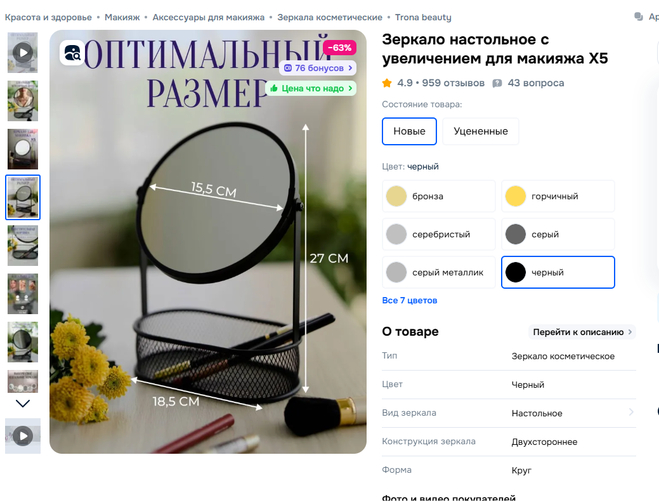Select the Уцененные condition option
Viewport: 659px width, 502px height.
pyautogui.click(x=480, y=131)
